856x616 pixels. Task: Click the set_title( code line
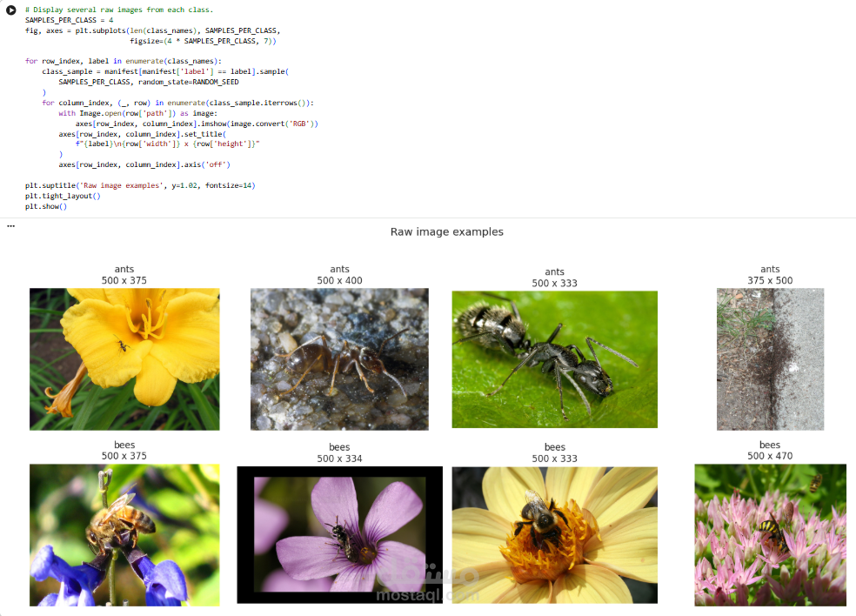coord(143,134)
